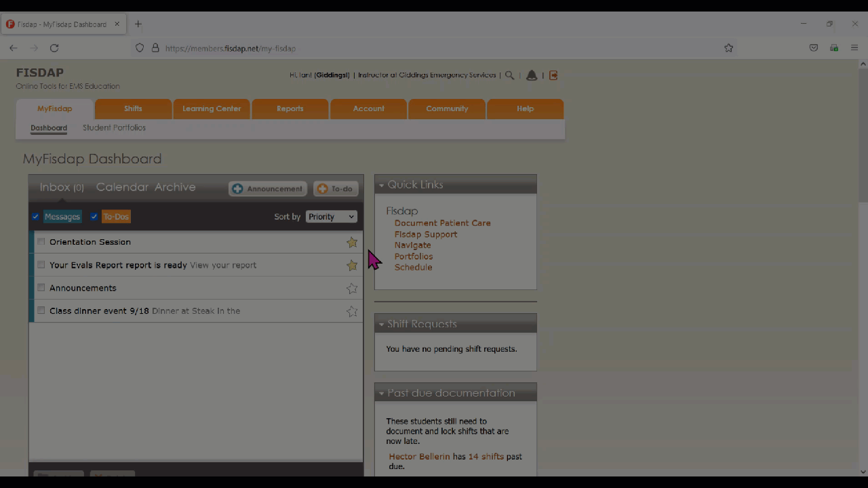
Task: Open Fisdap Support quick link
Action: (426, 235)
